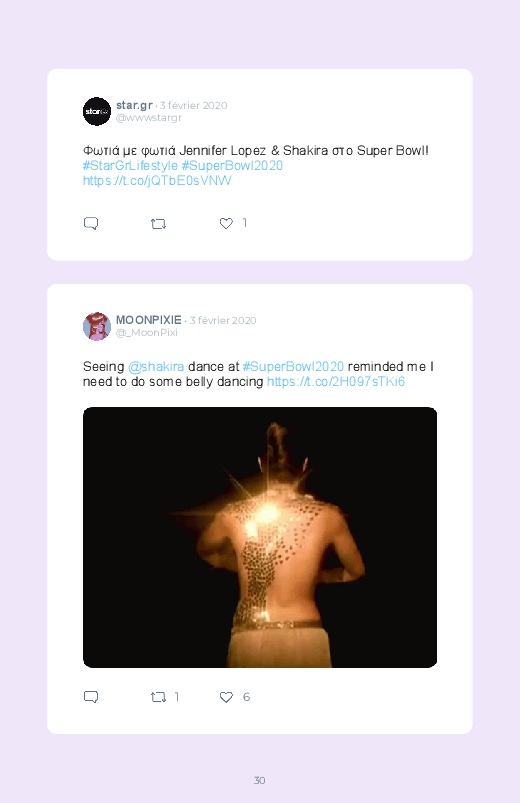This screenshot has width=520, height=803.
Task: Open the @shakira mention
Action: [x=156, y=367]
